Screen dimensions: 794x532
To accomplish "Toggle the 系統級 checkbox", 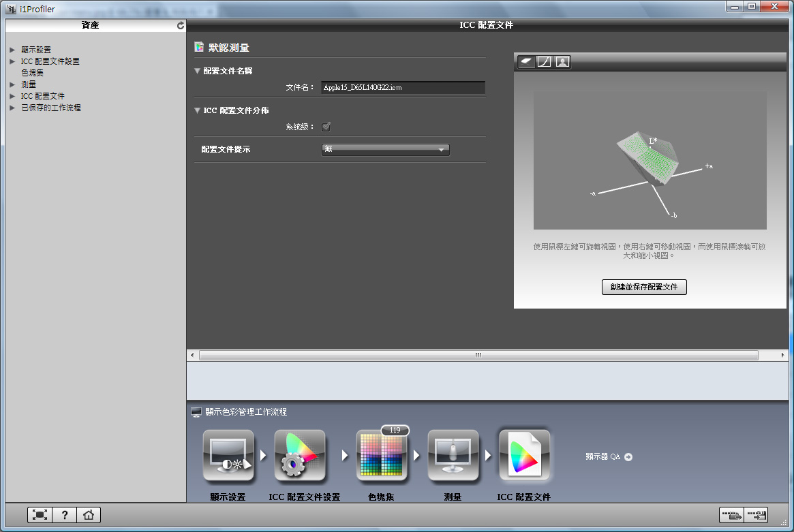I will click(326, 127).
